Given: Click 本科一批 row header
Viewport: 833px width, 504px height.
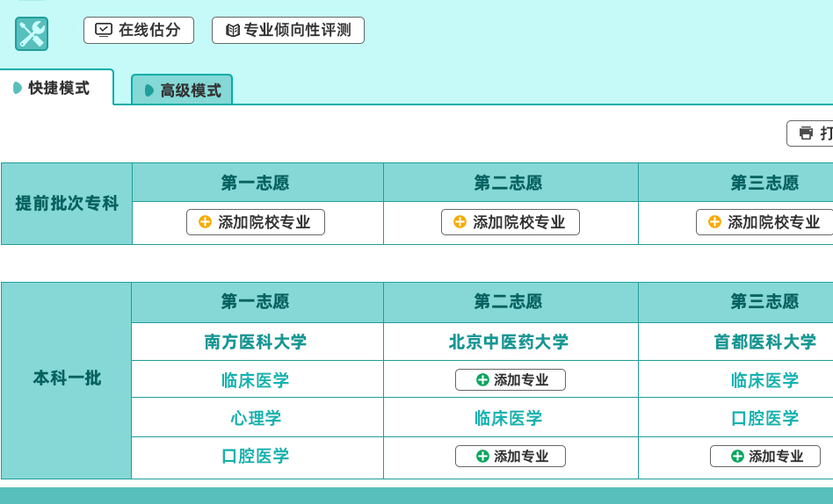Looking at the screenshot, I should (x=67, y=378).
